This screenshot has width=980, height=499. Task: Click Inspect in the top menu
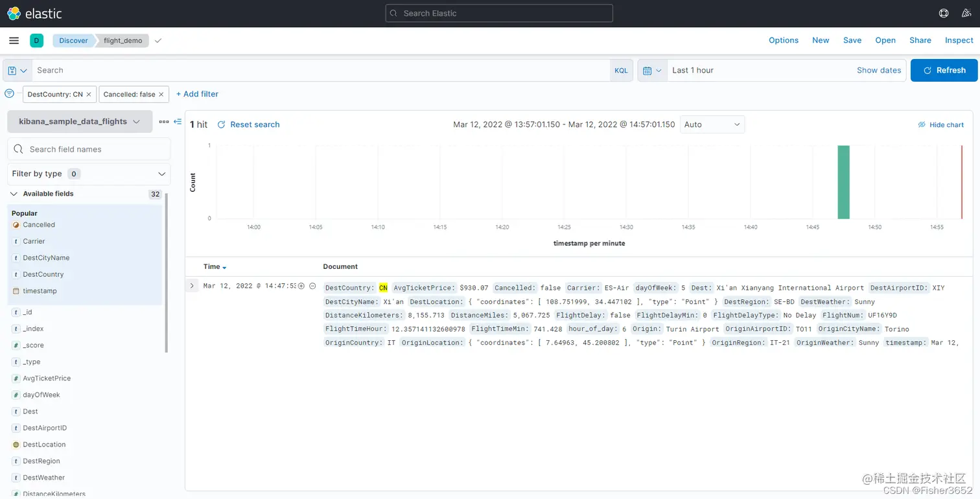click(x=959, y=40)
